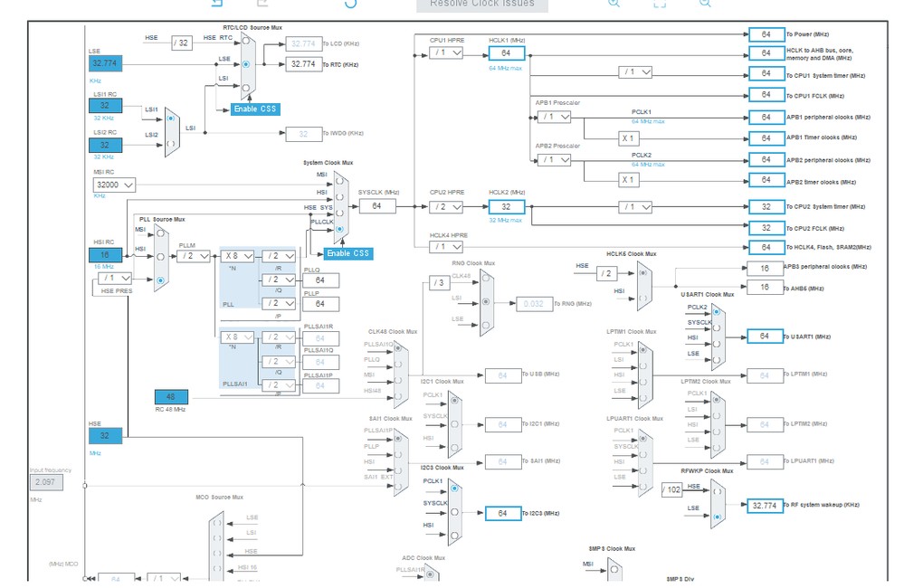Click Enable CSS below RTC/LCD Source Mux
This screenshot has height=588, width=904.
255,109
